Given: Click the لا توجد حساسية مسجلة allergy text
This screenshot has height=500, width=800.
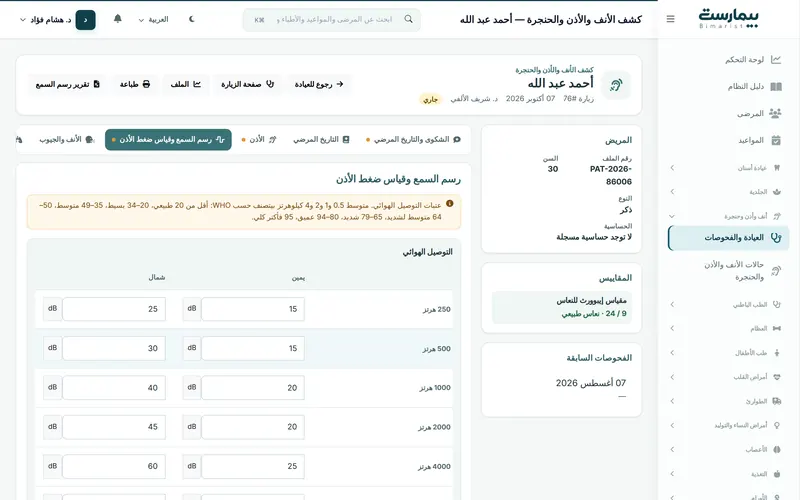Looking at the screenshot, I should click(x=594, y=237).
